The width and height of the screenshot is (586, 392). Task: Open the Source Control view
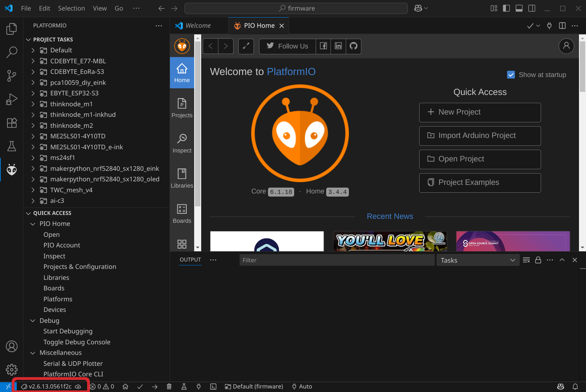[x=12, y=76]
